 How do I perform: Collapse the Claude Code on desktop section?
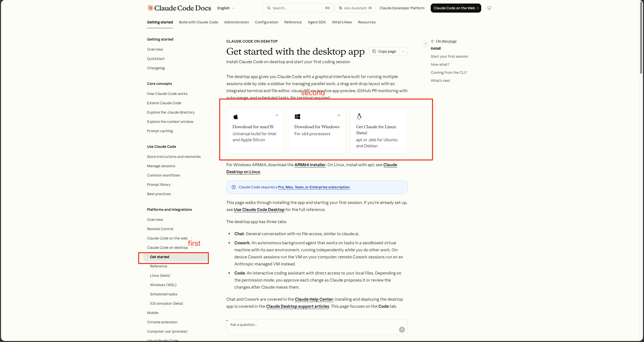coord(192,248)
